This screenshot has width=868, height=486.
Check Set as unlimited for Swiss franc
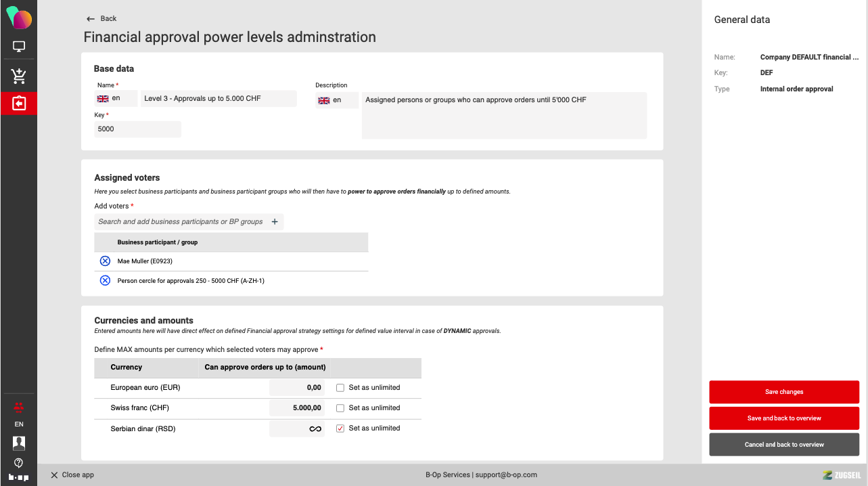coord(340,408)
